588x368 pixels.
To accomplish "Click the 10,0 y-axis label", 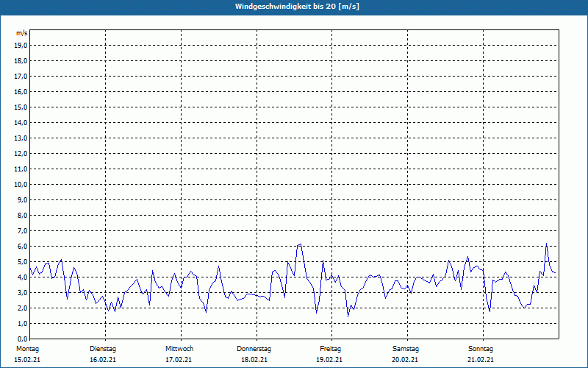I will click(x=21, y=185).
